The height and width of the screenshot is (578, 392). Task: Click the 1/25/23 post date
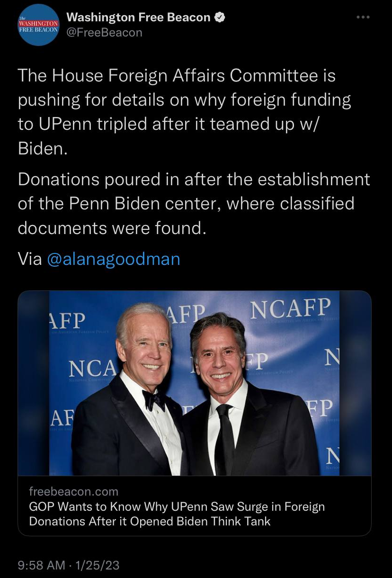(98, 565)
